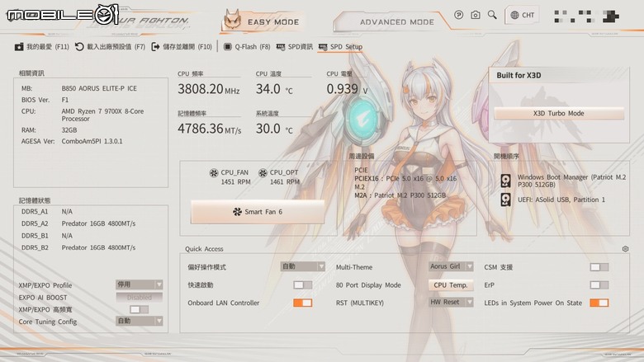644x362 pixels.
Task: Select 儲存並離開 (F10) save and exit
Action: 182,47
